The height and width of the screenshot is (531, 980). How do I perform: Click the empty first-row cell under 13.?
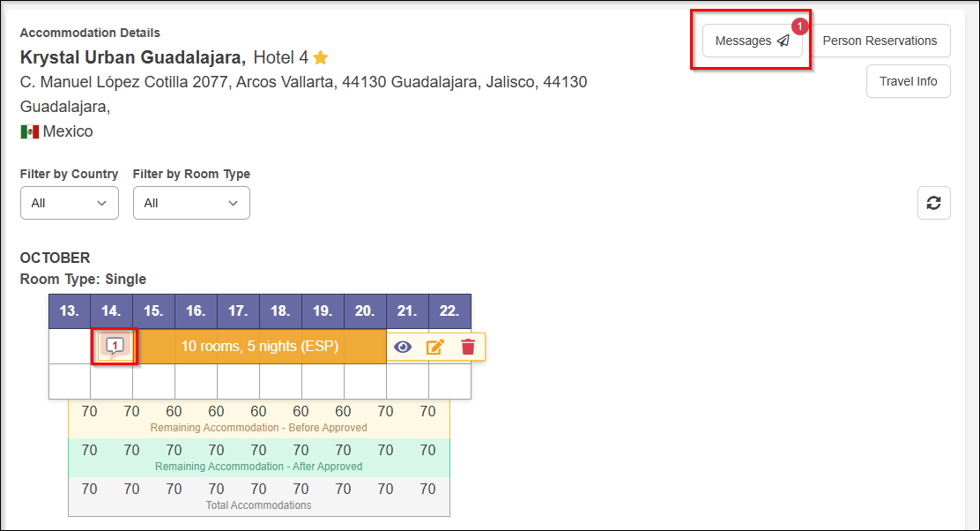coord(70,347)
